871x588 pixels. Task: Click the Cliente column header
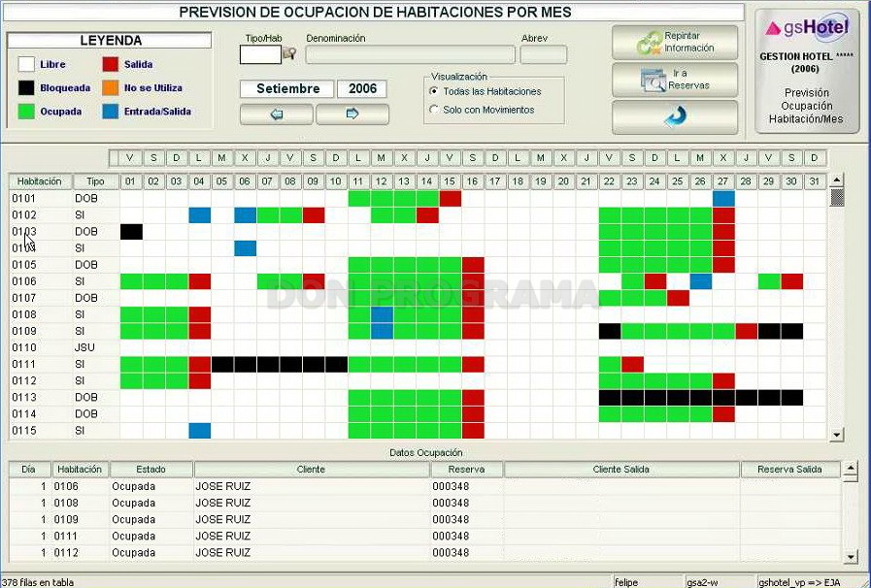coord(311,470)
